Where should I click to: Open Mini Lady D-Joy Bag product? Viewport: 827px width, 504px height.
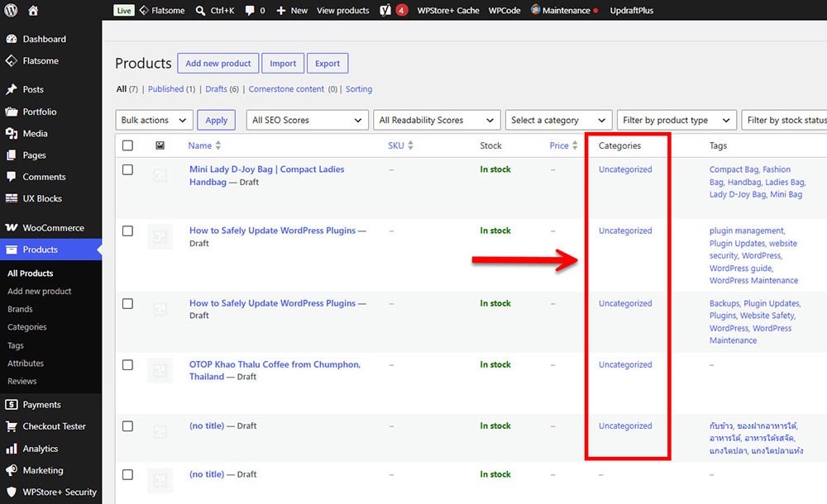click(x=266, y=175)
